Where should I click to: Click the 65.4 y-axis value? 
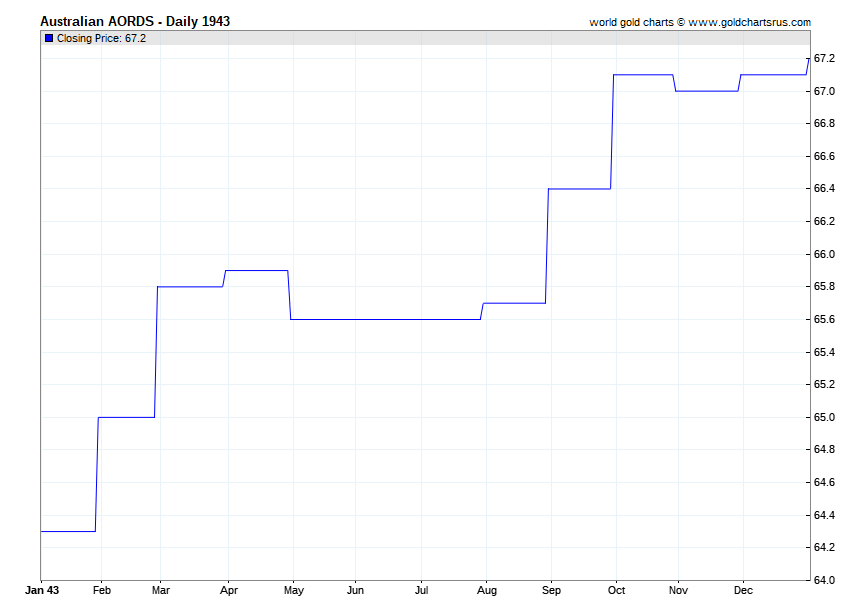(824, 352)
